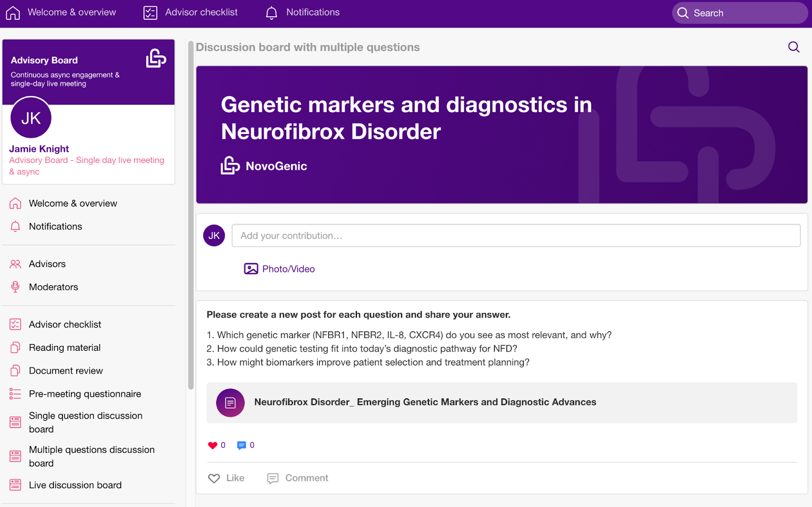Click sidebar Advisor checklist label
Screen dimensions: 812x507
pyautogui.click(x=65, y=324)
